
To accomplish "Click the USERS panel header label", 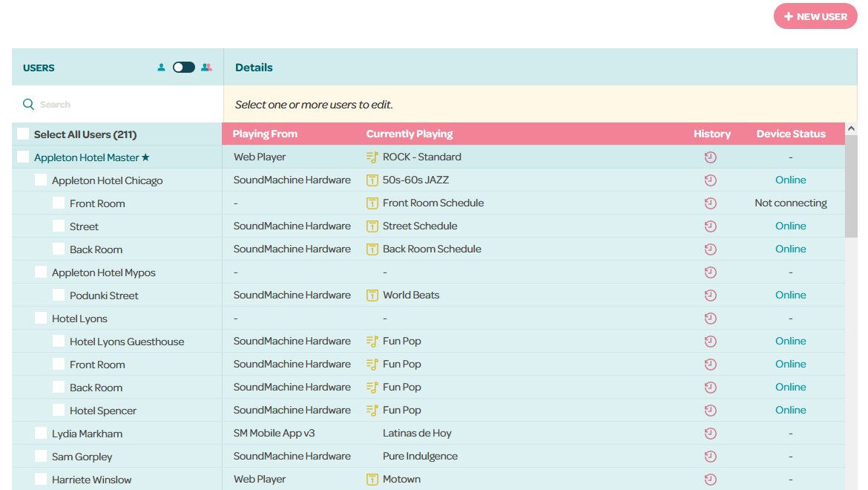I will [39, 67].
